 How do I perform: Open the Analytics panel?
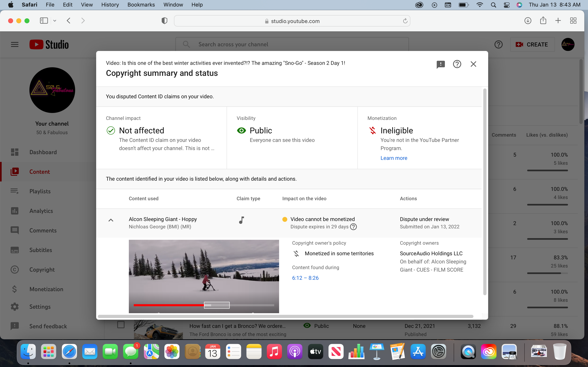coord(41,211)
